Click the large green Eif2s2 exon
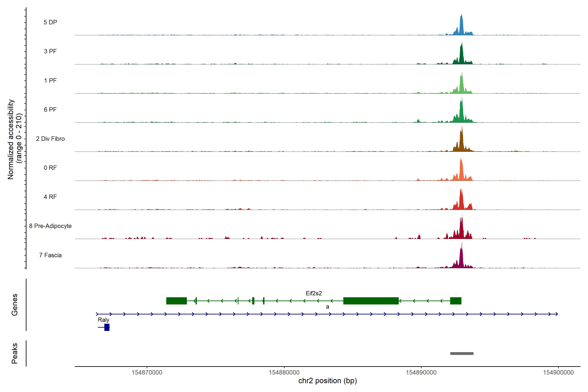Image resolution: width=588 pixels, height=392 pixels. point(371,301)
